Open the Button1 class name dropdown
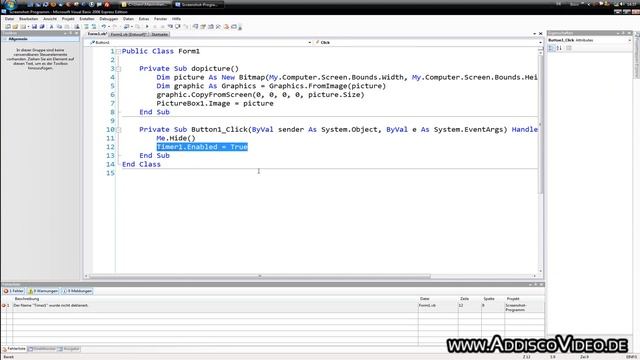 point(309,42)
